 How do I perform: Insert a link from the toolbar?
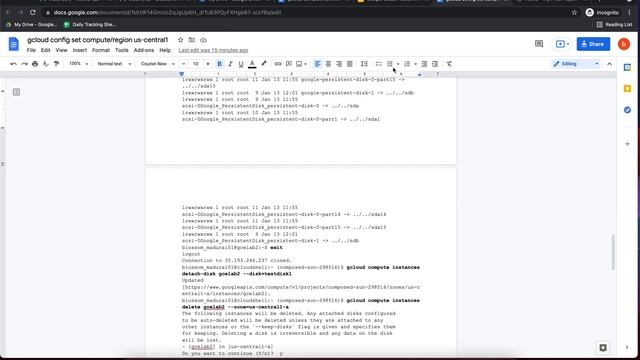click(278, 64)
